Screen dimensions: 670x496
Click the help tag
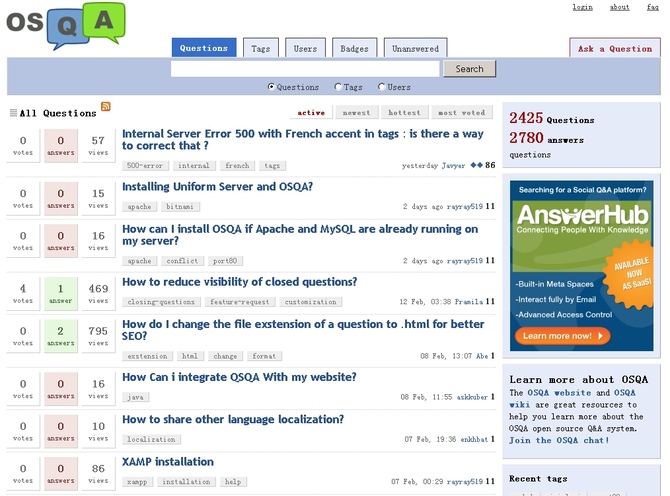(x=233, y=481)
